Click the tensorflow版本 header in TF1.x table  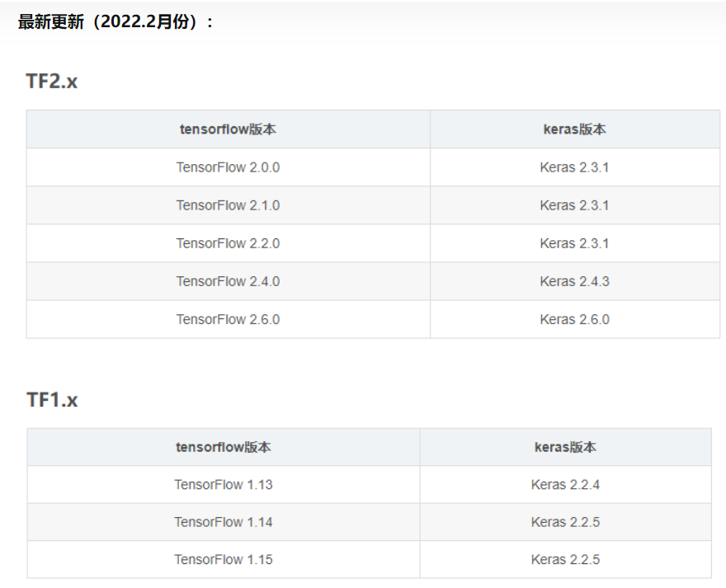click(224, 447)
